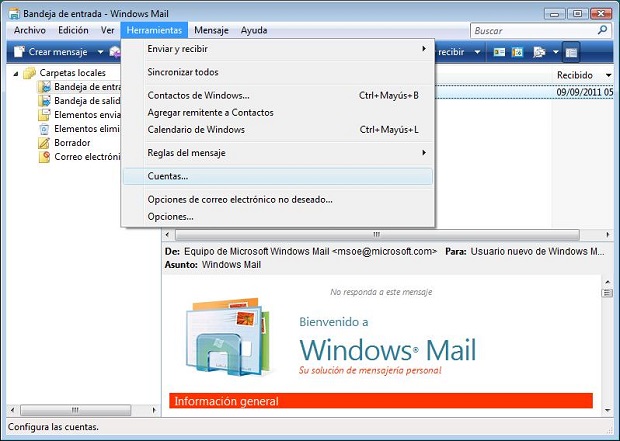
Task: Click the search magnifier icon
Action: click(x=602, y=30)
